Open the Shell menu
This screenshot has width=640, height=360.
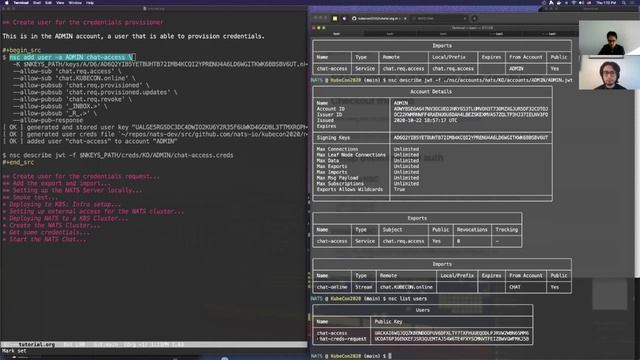[37, 2]
